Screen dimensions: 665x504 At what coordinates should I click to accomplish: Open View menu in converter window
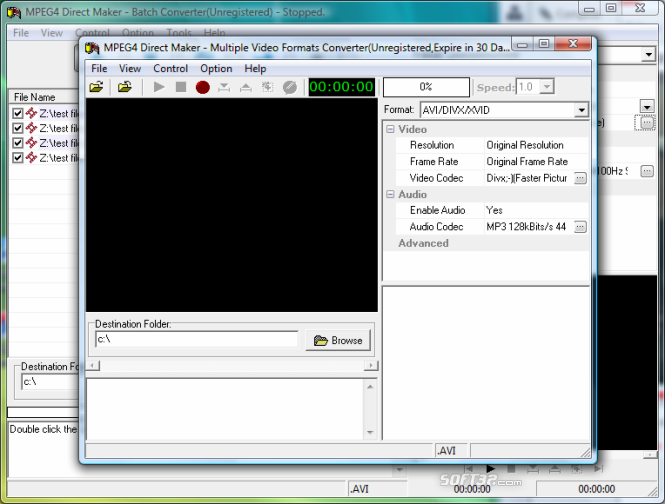[130, 69]
